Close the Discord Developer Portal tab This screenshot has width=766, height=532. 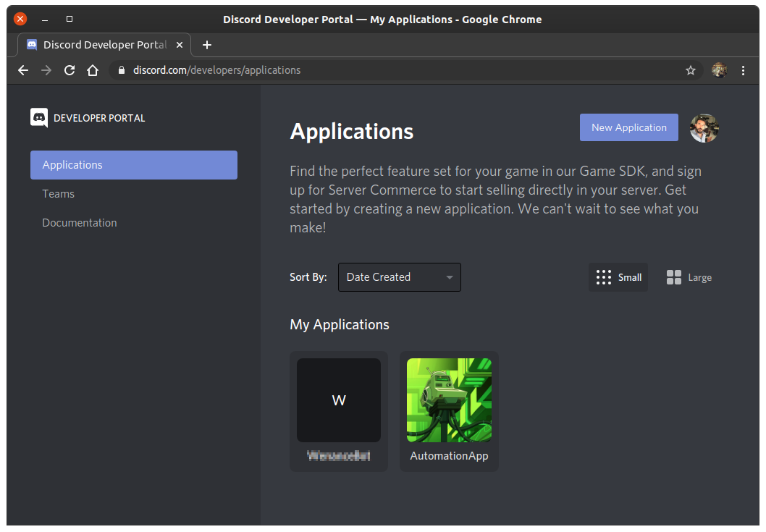point(180,45)
